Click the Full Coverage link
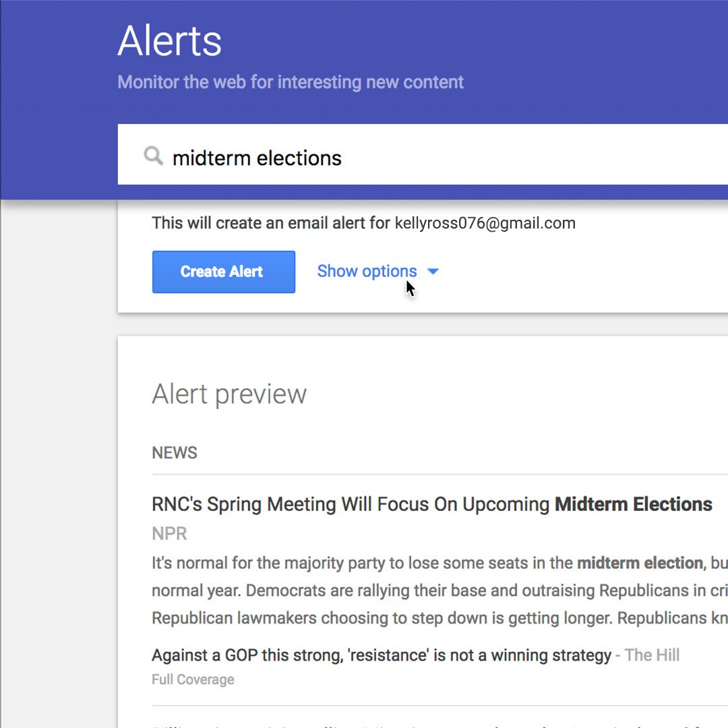This screenshot has height=728, width=728. point(193,679)
